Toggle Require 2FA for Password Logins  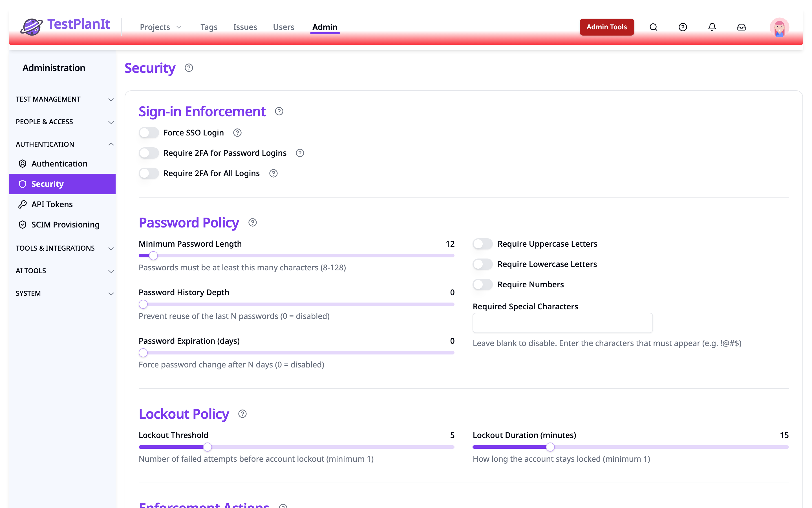click(149, 153)
